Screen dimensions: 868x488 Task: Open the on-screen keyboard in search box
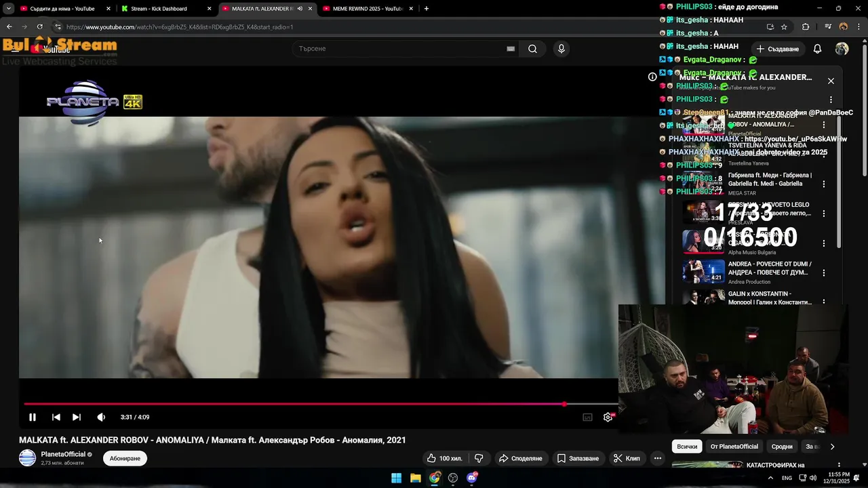511,49
